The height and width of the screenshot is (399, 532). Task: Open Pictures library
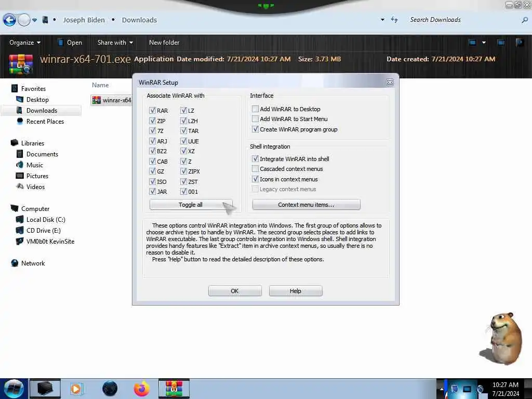(x=37, y=176)
